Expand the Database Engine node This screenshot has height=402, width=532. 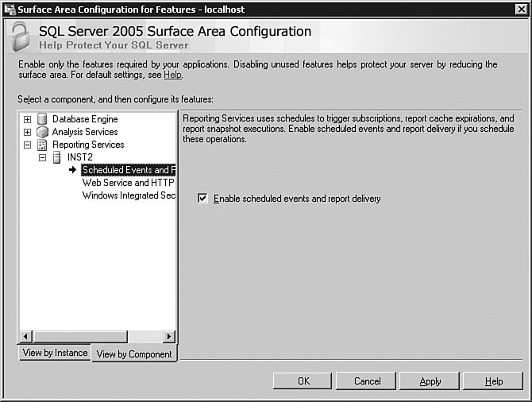pos(28,119)
